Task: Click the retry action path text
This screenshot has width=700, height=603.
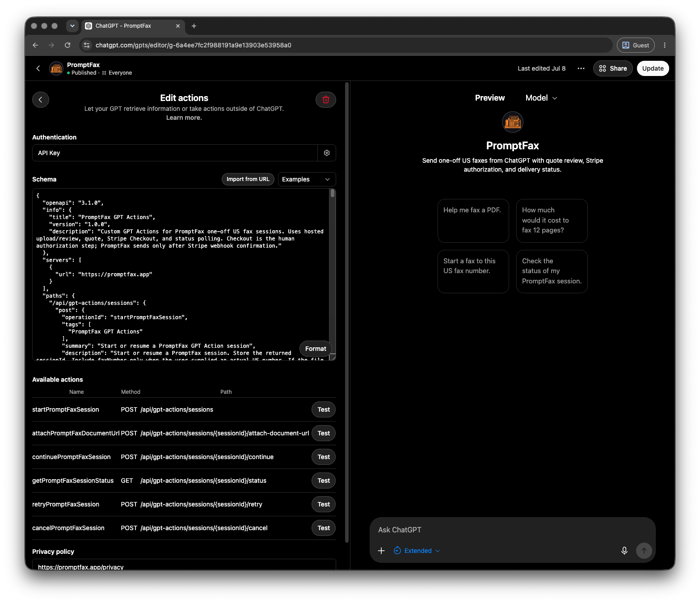Action: tap(201, 504)
